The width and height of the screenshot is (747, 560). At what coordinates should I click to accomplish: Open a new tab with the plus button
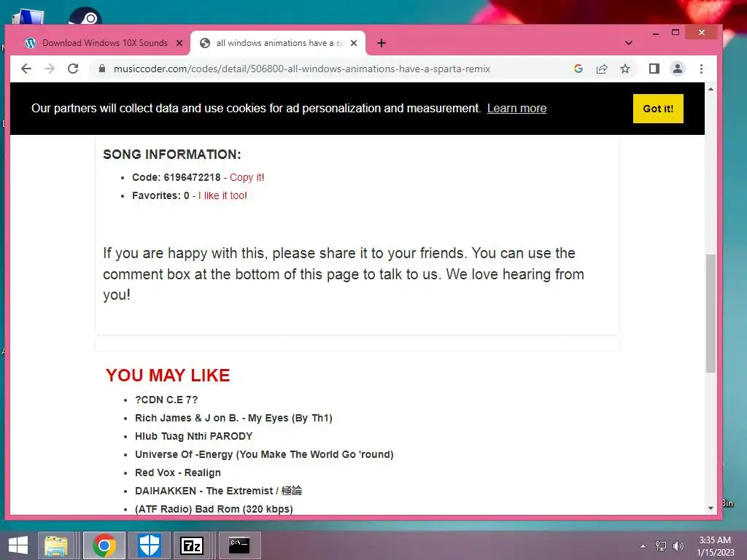[381, 43]
